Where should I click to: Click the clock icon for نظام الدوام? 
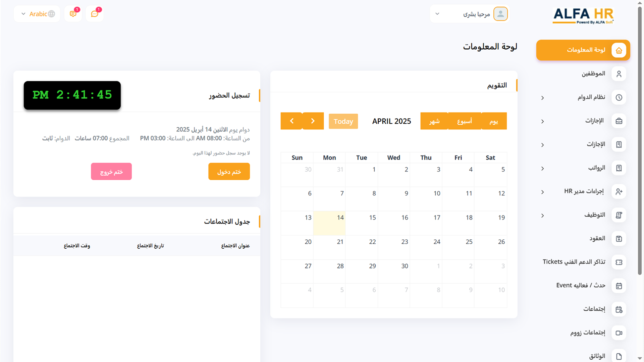(619, 97)
